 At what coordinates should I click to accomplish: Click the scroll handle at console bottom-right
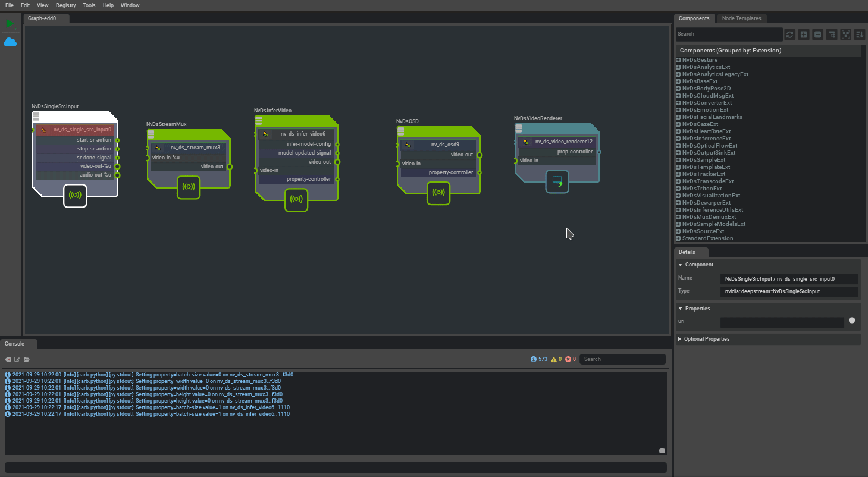tap(662, 451)
